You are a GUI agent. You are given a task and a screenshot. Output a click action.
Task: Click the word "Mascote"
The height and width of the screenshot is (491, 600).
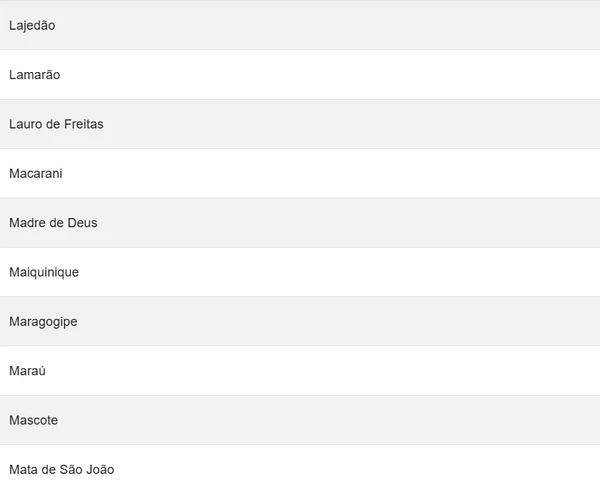coord(33,420)
